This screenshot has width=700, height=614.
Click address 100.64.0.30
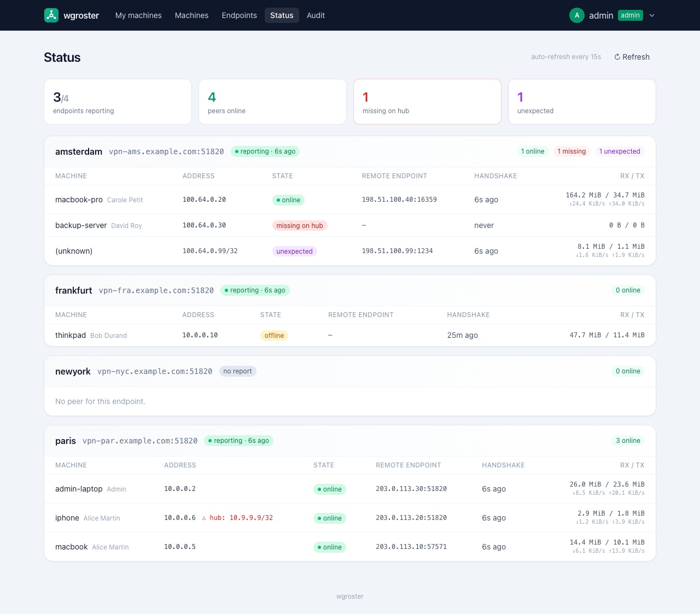click(x=204, y=225)
